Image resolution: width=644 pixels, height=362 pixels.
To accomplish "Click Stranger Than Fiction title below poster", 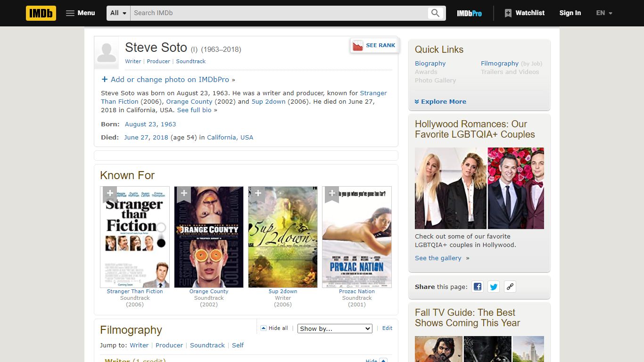I will pyautogui.click(x=135, y=291).
